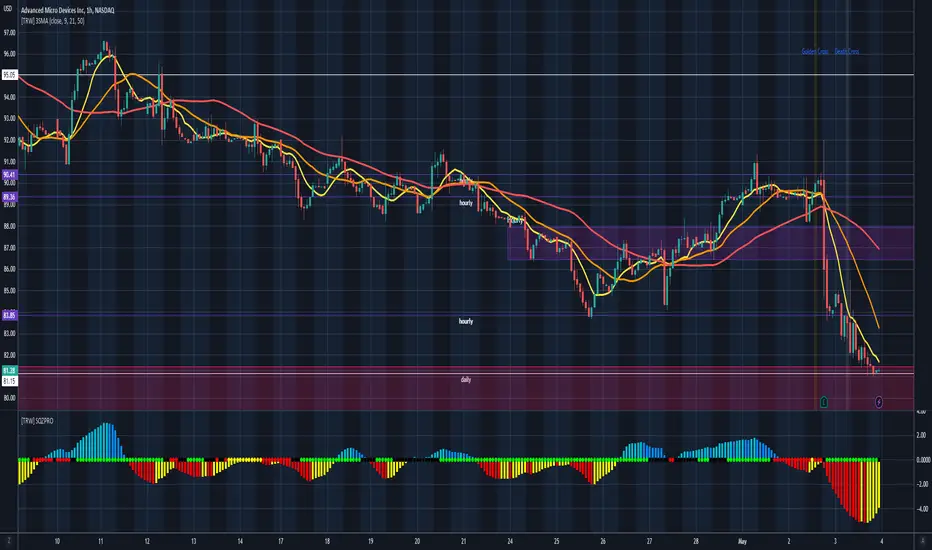Select the 89.36 purple price tag

point(9,197)
